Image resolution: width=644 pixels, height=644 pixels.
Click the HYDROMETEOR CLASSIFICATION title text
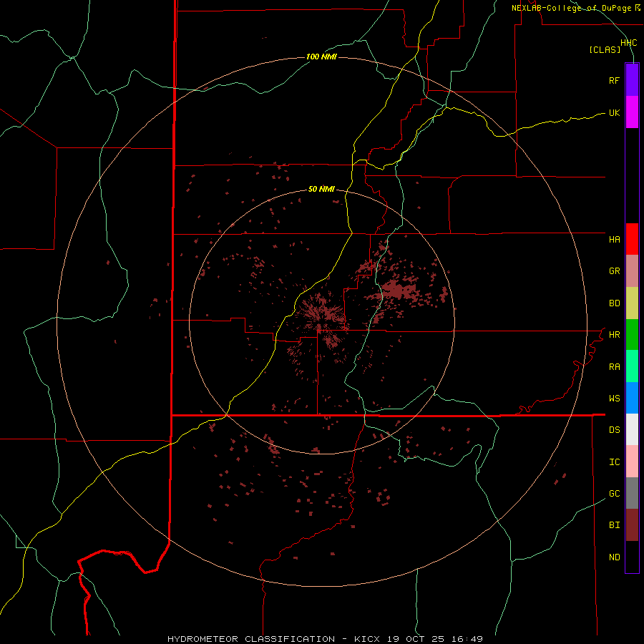(251, 639)
